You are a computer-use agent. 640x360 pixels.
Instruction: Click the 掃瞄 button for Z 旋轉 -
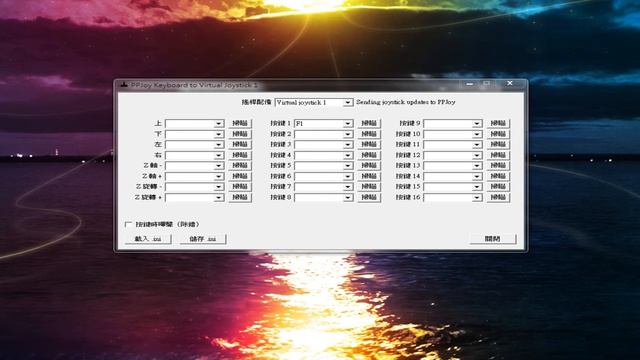(240, 187)
